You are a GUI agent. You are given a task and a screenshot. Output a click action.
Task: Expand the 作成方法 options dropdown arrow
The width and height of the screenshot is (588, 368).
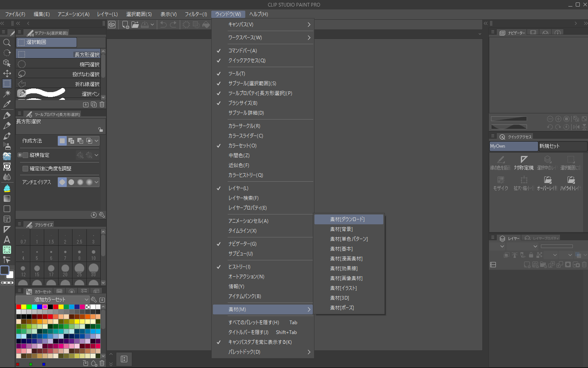(97, 141)
